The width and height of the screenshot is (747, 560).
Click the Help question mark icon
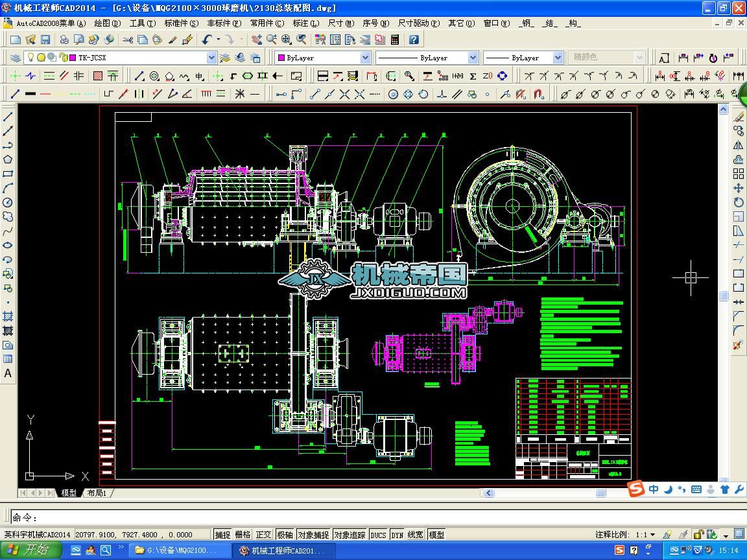click(414, 40)
